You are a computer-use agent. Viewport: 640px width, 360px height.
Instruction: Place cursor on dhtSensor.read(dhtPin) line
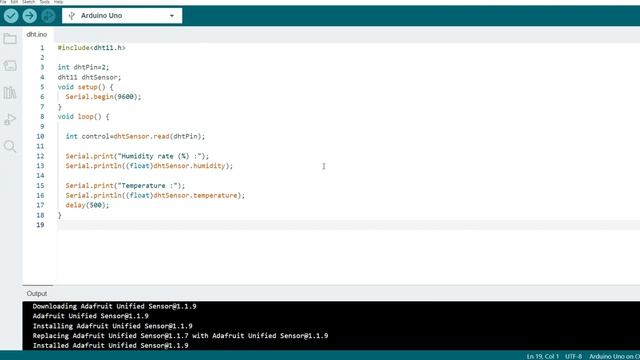135,136
